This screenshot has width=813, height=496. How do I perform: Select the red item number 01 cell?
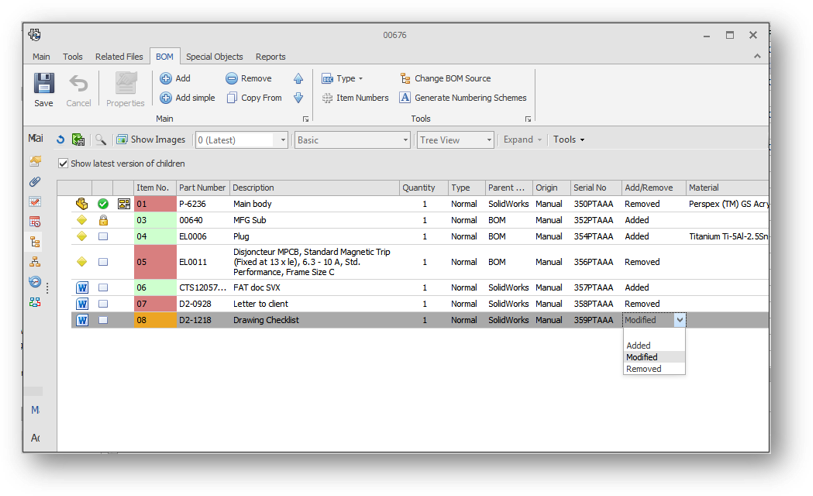click(x=155, y=204)
